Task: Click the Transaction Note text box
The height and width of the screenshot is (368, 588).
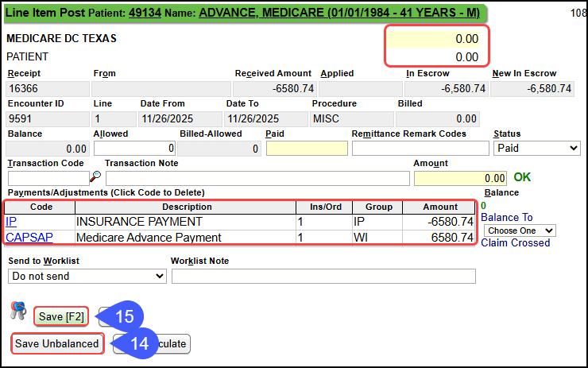Action: tap(257, 178)
